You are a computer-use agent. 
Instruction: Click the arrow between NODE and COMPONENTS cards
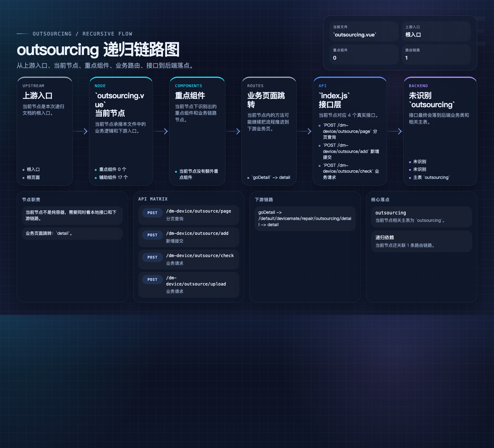(x=161, y=131)
